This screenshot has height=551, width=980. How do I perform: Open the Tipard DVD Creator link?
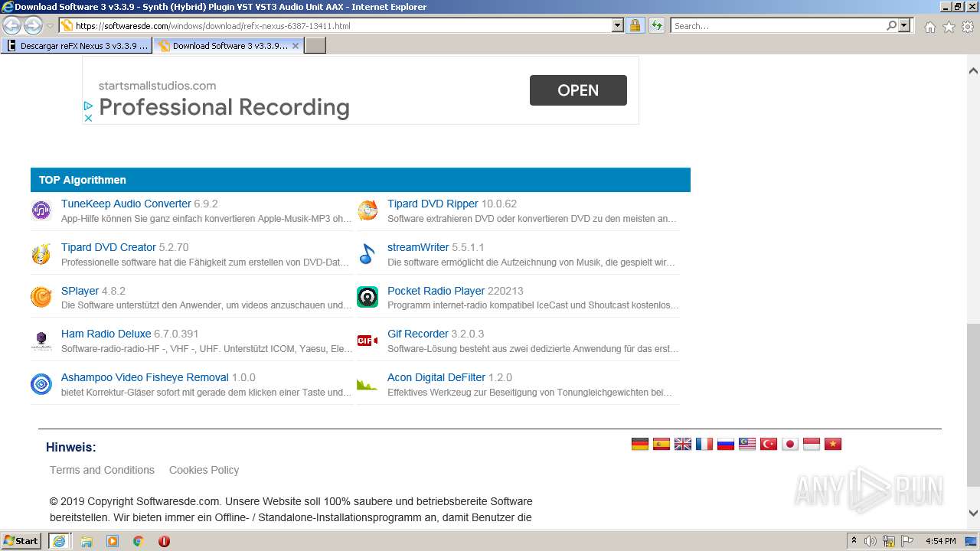coord(109,247)
